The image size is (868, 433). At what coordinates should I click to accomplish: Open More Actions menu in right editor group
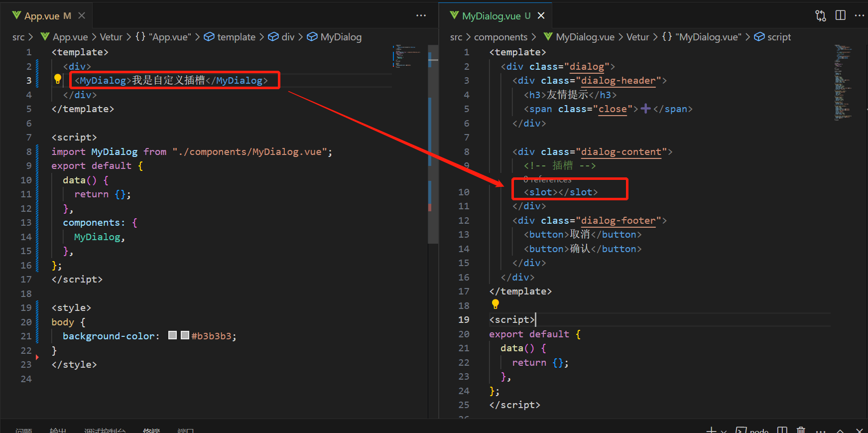(x=860, y=15)
